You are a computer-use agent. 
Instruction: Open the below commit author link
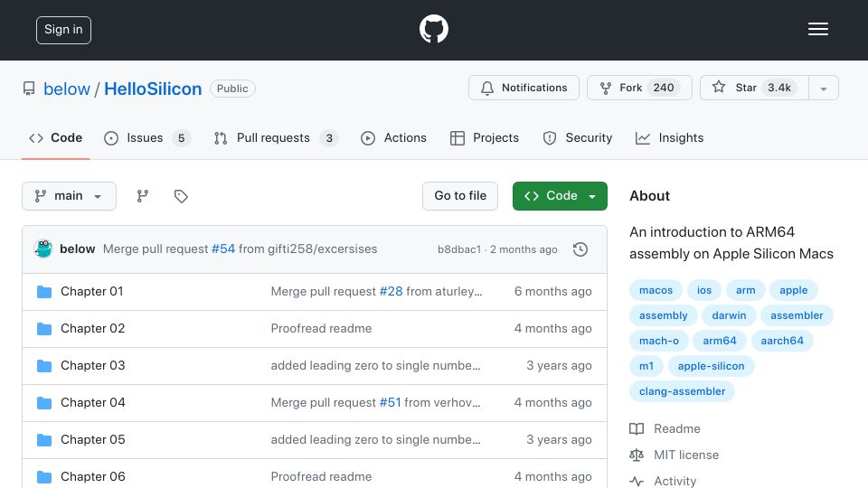pyautogui.click(x=78, y=249)
